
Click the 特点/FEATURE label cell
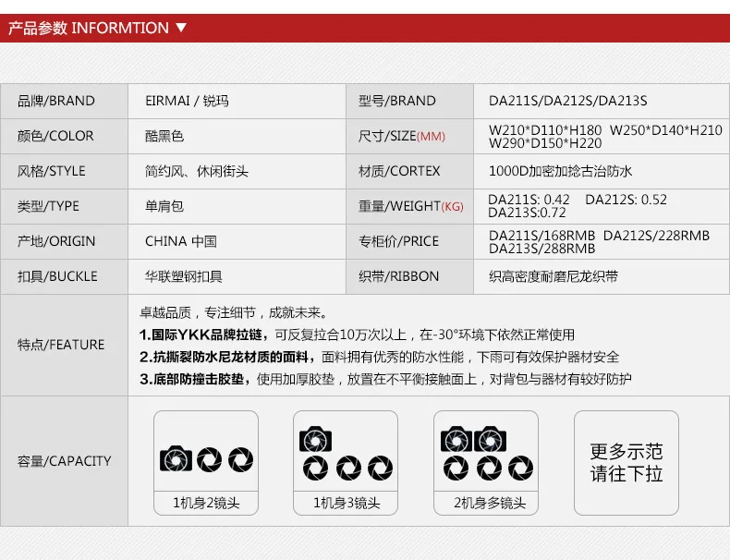[x=65, y=345]
